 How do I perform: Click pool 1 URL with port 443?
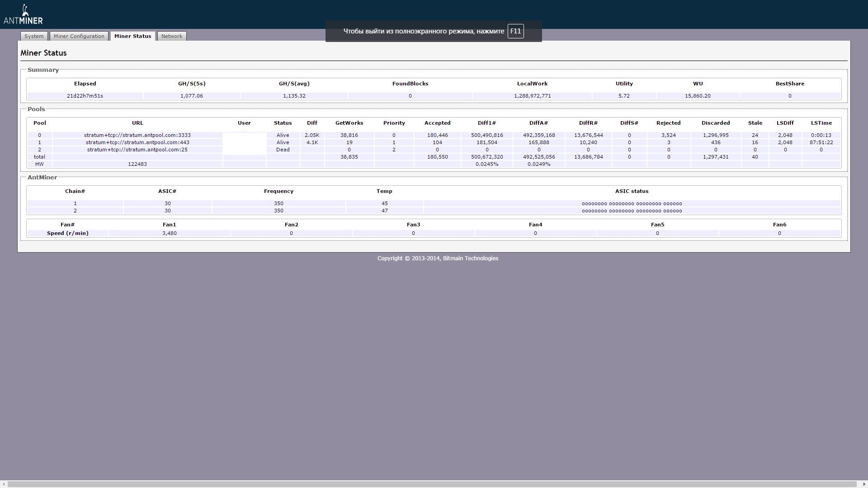137,142
